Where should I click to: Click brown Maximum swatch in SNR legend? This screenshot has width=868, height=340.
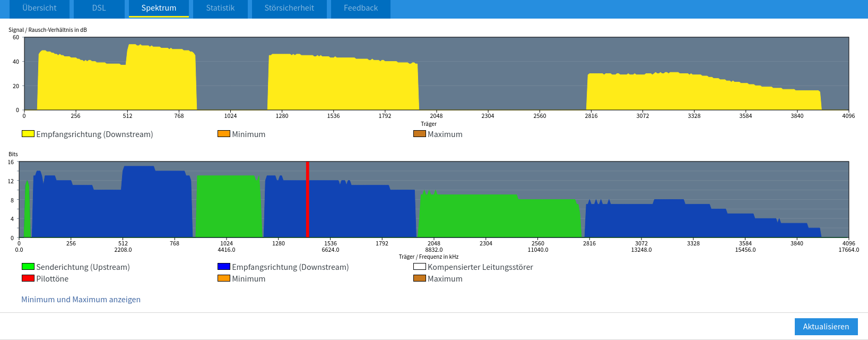point(420,134)
